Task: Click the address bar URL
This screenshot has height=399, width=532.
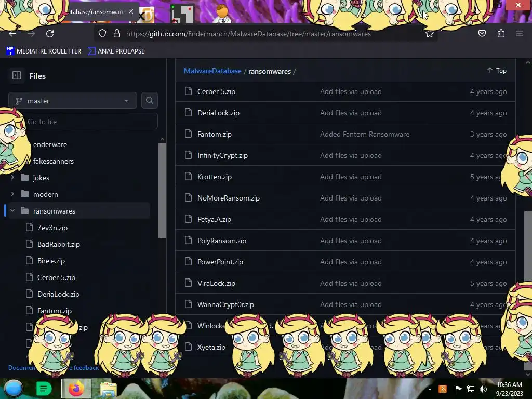Action: 248,34
